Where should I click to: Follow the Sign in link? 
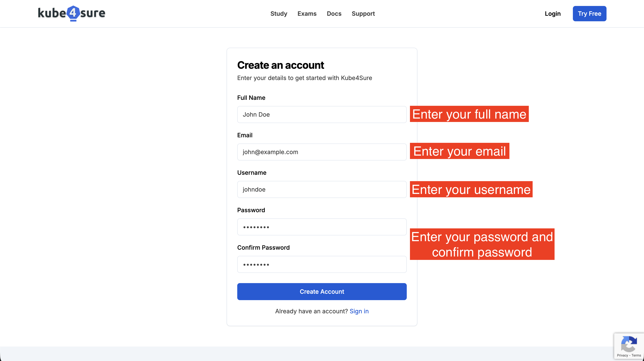pyautogui.click(x=359, y=311)
